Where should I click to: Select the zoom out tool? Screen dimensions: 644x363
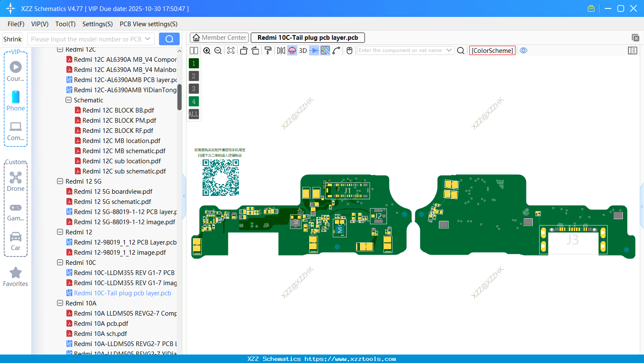217,50
